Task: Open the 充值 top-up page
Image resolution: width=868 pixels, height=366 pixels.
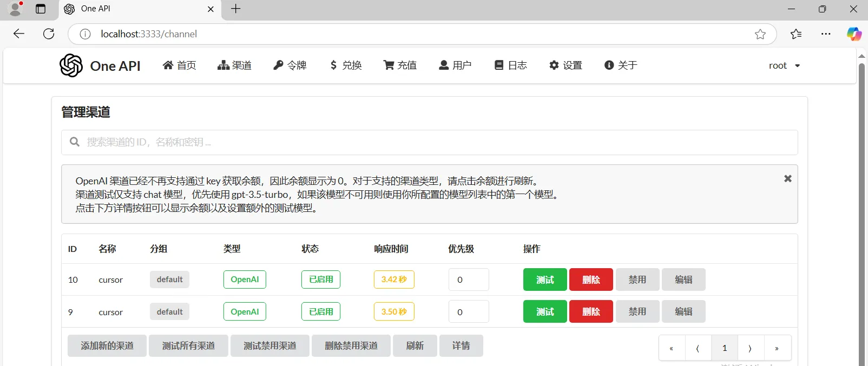Action: (400, 65)
